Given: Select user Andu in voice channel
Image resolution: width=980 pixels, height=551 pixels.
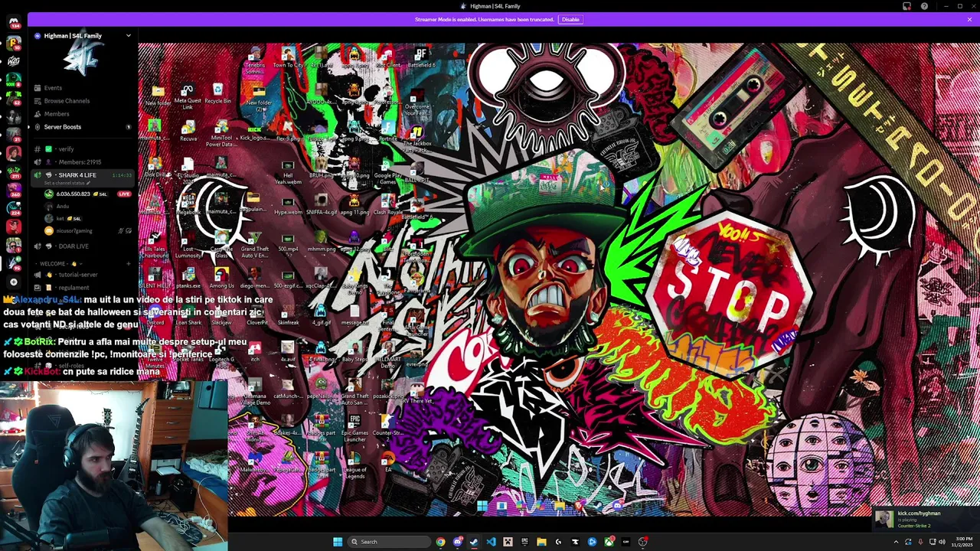Looking at the screenshot, I should tap(63, 207).
